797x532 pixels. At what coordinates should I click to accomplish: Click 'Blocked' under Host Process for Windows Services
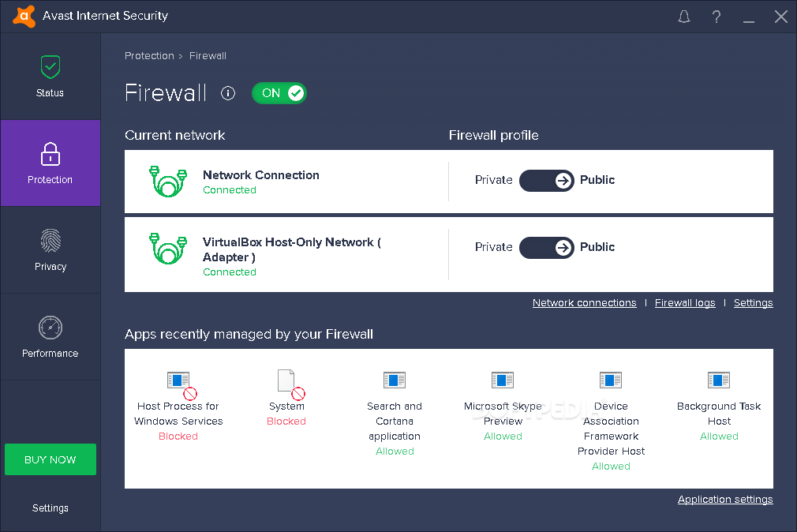point(178,436)
